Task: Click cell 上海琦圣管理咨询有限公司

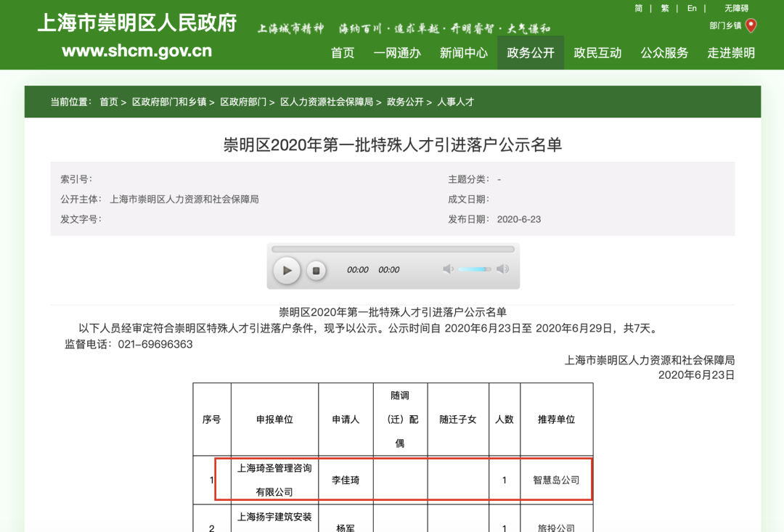Action: [274, 480]
